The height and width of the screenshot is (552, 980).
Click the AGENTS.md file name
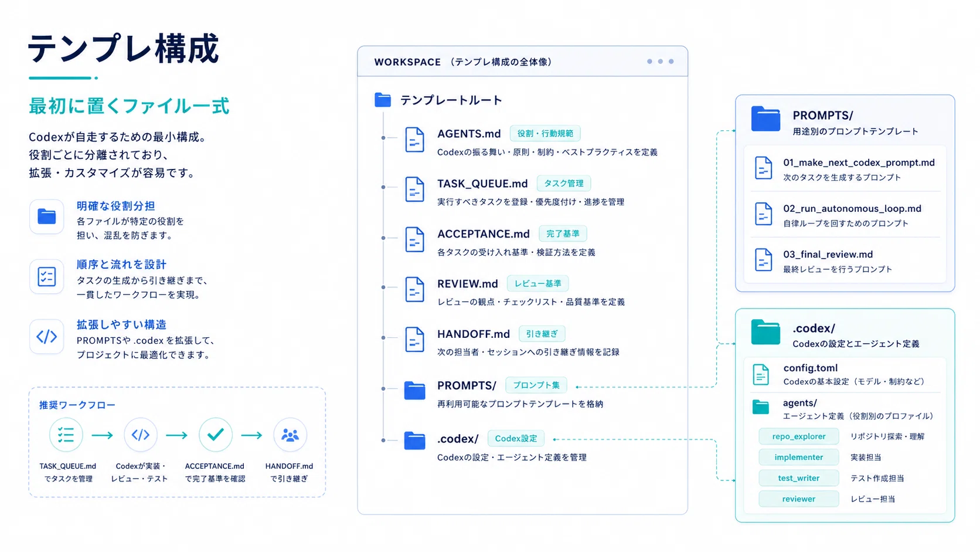(x=469, y=134)
